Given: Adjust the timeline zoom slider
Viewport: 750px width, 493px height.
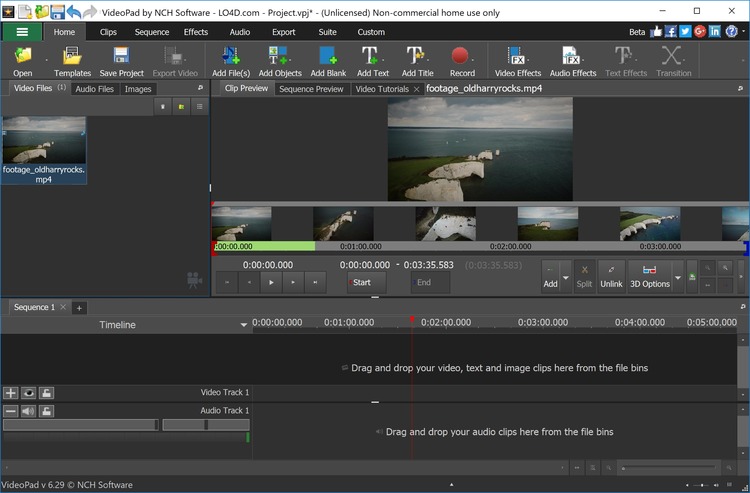Looking at the screenshot, I should click(x=669, y=468).
